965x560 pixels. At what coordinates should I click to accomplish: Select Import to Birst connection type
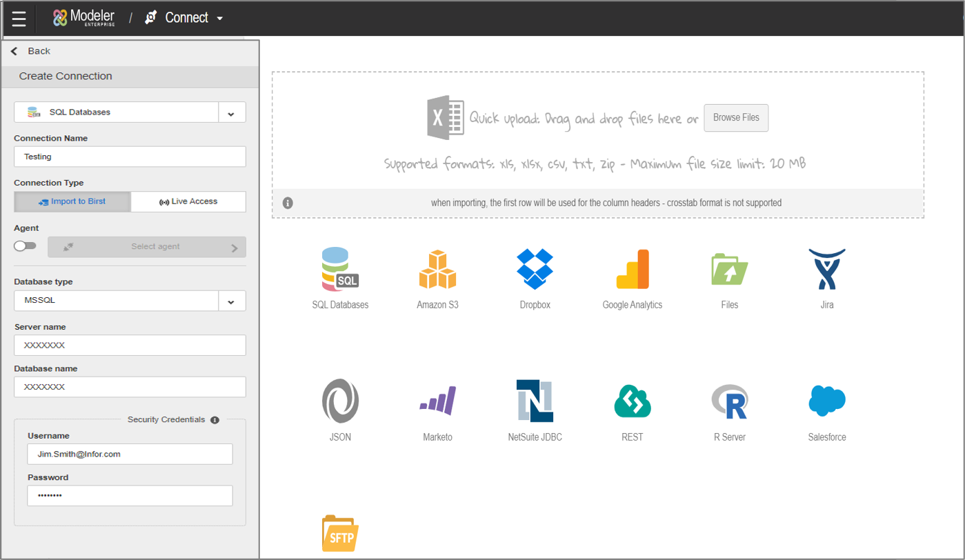tap(72, 201)
